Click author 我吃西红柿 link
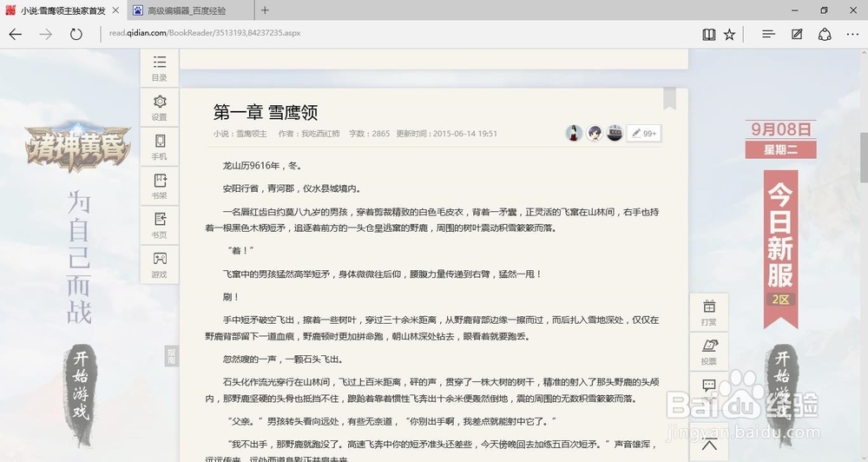This screenshot has height=462, width=868. click(320, 134)
